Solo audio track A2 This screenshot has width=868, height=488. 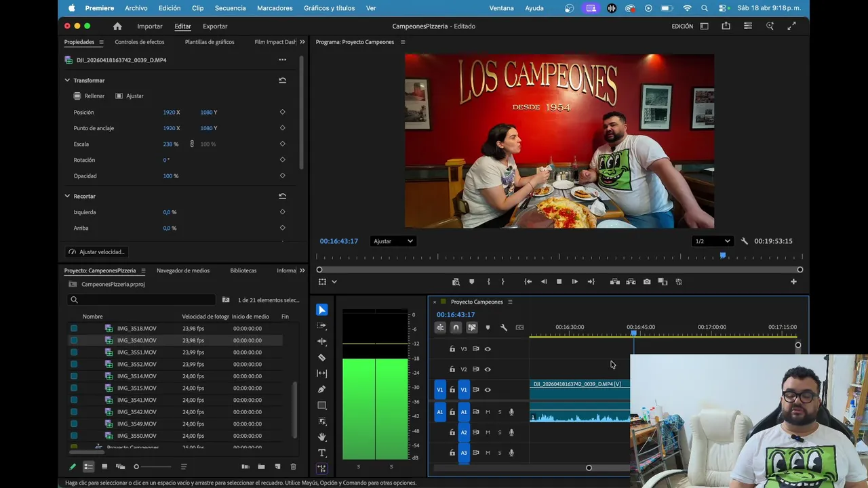[x=500, y=432]
